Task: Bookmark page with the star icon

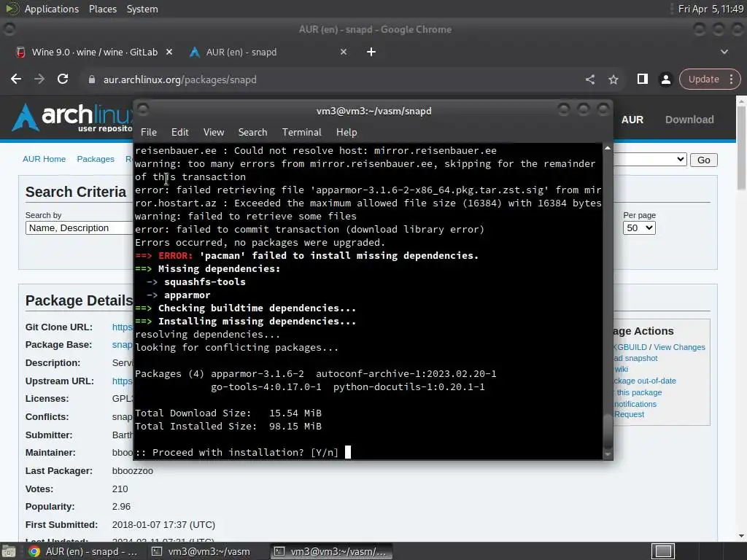Action: pyautogui.click(x=613, y=79)
